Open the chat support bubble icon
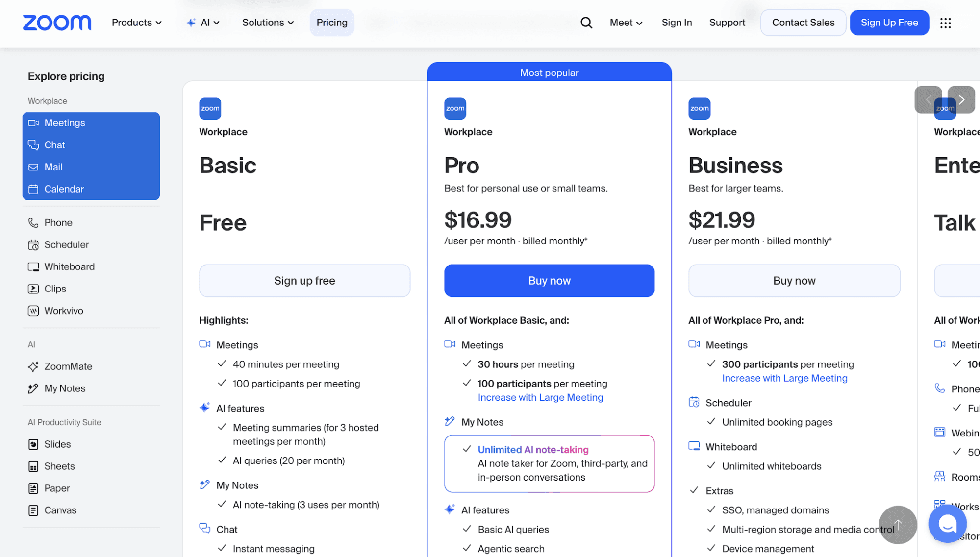980x557 pixels. (948, 524)
